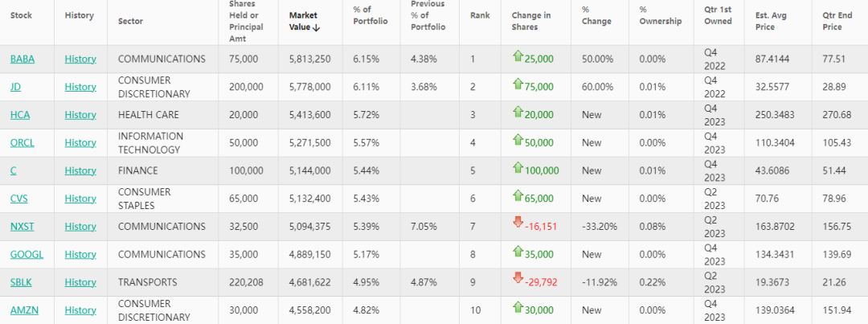Click CONSUMER STAPLES sector cell
The height and width of the screenshot is (324, 868).
click(x=145, y=199)
